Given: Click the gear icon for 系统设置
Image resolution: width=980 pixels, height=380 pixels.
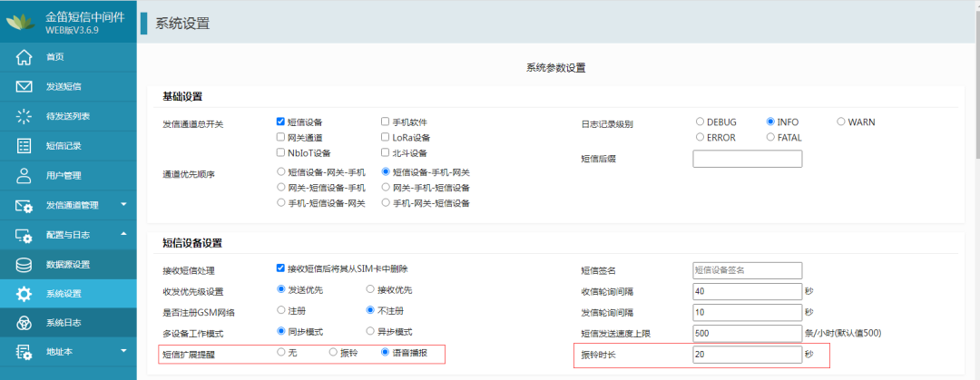Looking at the screenshot, I should tap(24, 294).
